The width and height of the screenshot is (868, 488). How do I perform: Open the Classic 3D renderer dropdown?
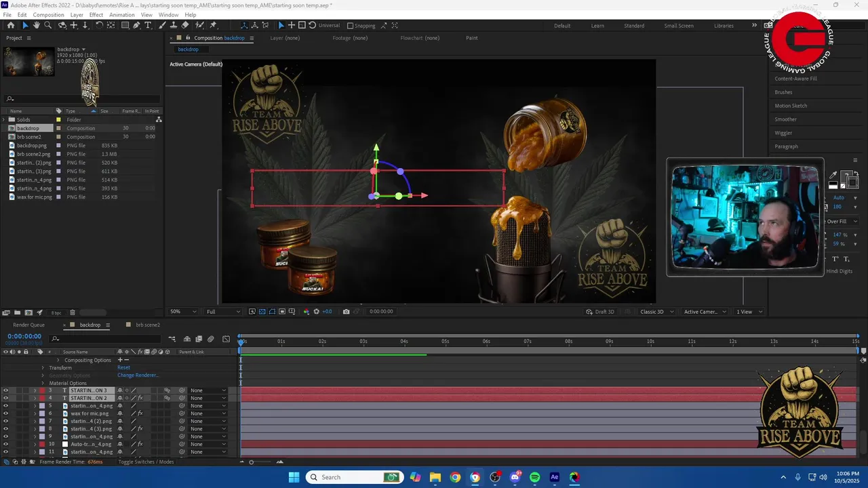pos(657,311)
